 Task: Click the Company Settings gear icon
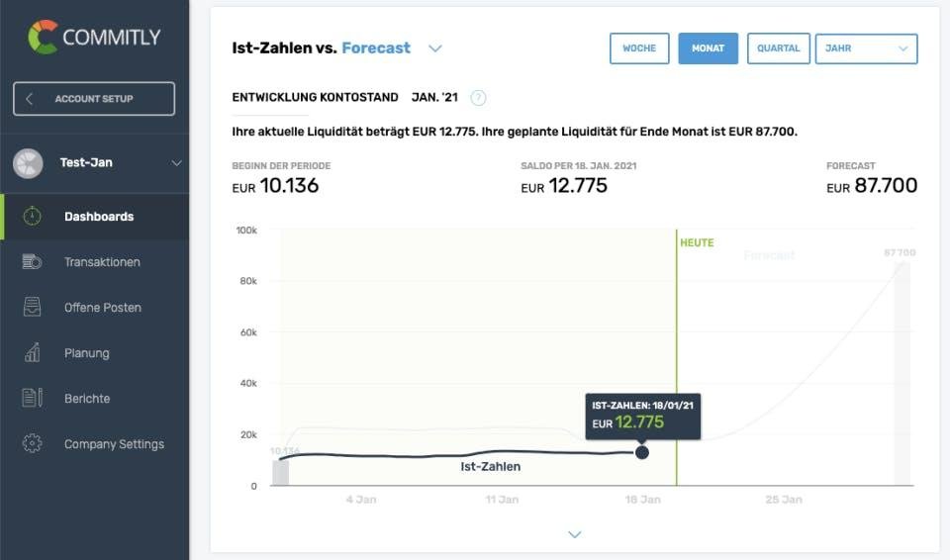[33, 444]
